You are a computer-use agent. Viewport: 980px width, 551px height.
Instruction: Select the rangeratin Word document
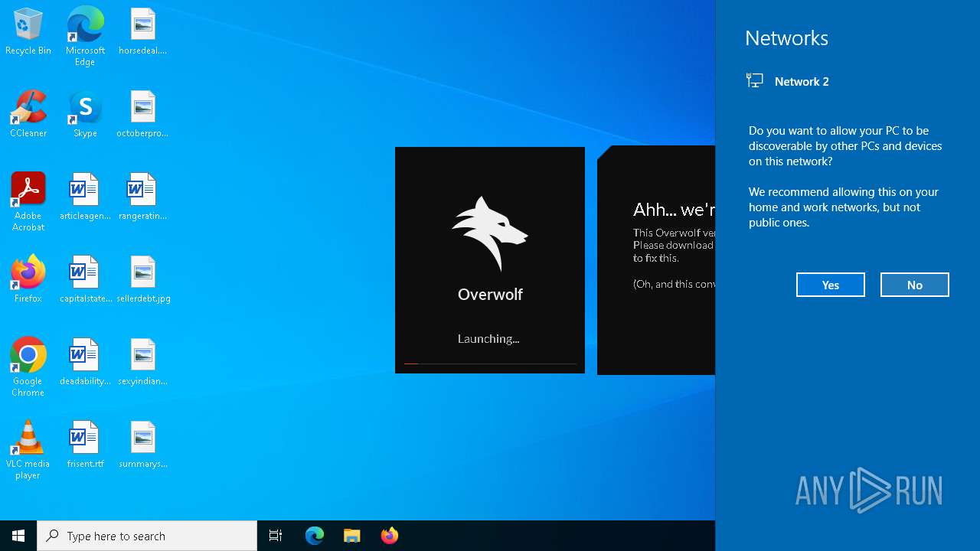pos(142,197)
